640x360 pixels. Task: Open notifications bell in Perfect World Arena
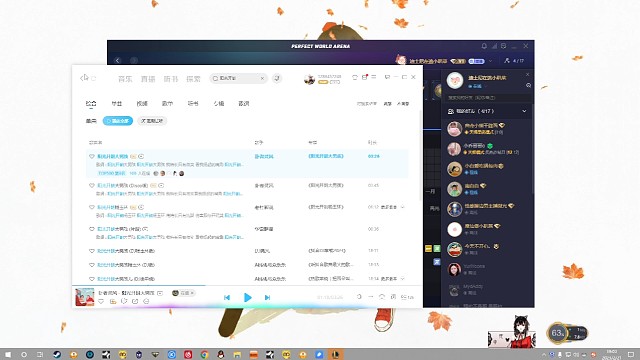484,46
